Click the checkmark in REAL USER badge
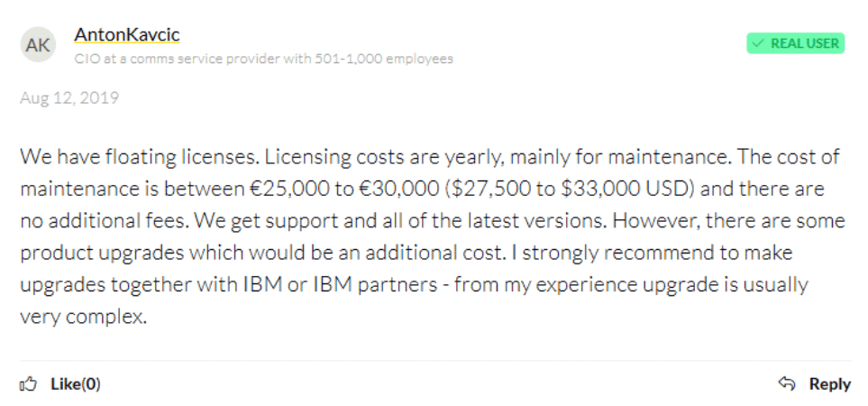 pos(759,43)
